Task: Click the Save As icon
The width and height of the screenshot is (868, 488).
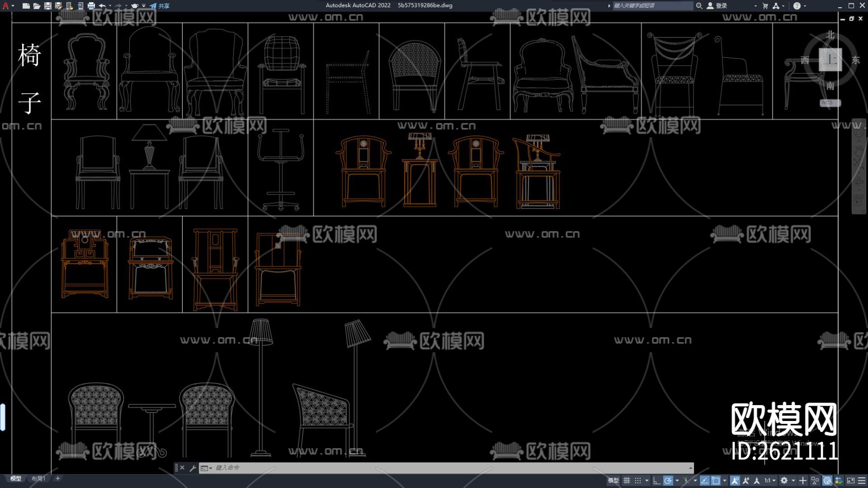Action: pos(58,6)
